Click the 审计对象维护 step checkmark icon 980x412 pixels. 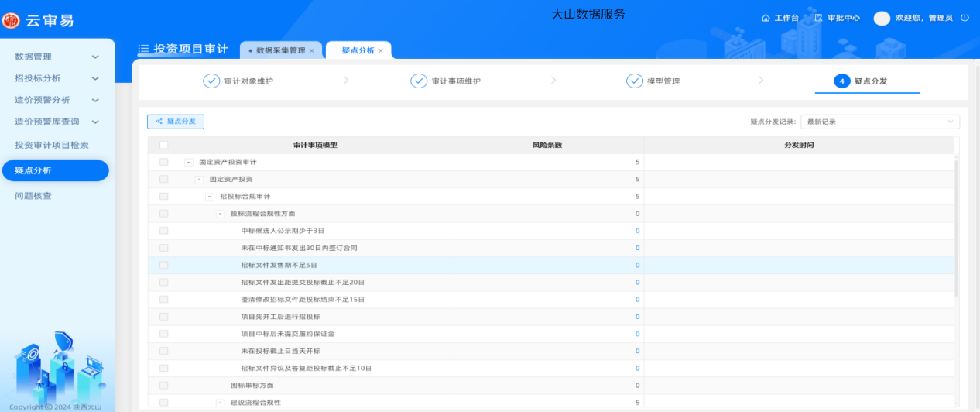[x=211, y=81]
